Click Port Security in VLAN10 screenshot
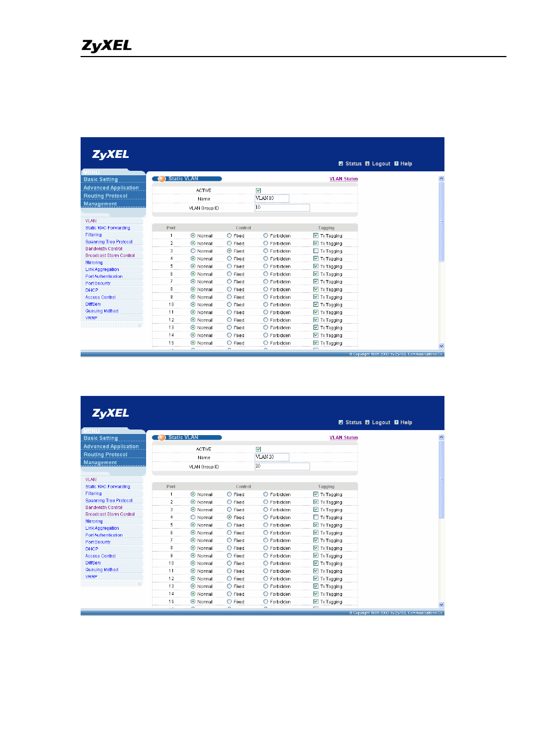The height and width of the screenshot is (756, 534). [98, 283]
